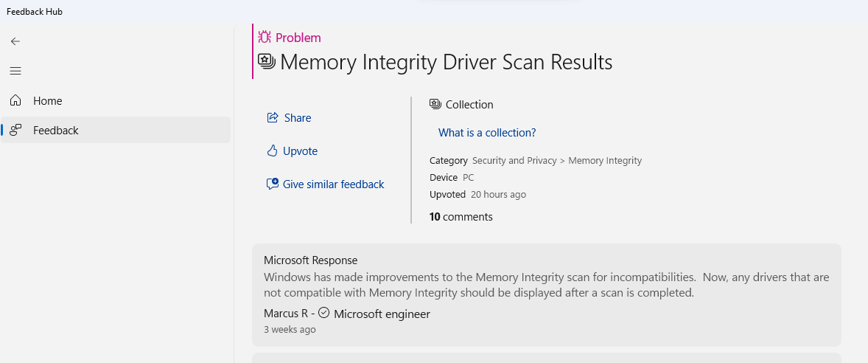This screenshot has height=363, width=868.
Task: Click the collection icon next to the title
Action: [267, 61]
